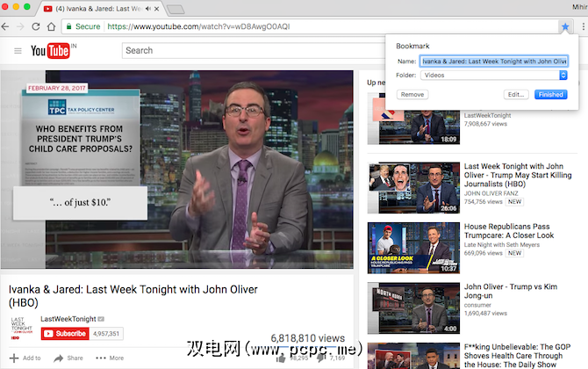Click the Share arrow icon
Viewport: 588px width, 369px height.
point(58,358)
